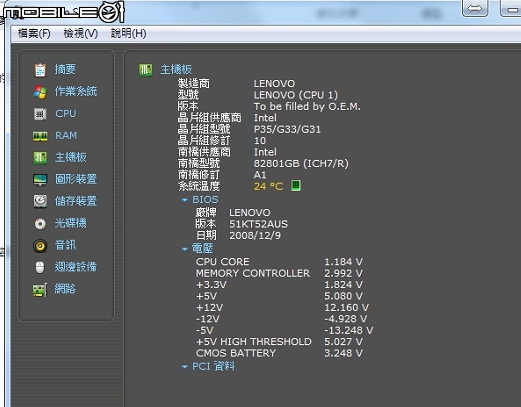The width and height of the screenshot is (521, 407).
Task: Click the BIOS date 2008/12/9
Action: coord(255,236)
